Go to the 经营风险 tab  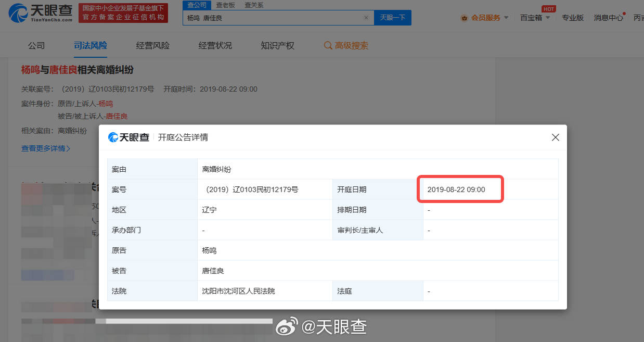tap(153, 46)
